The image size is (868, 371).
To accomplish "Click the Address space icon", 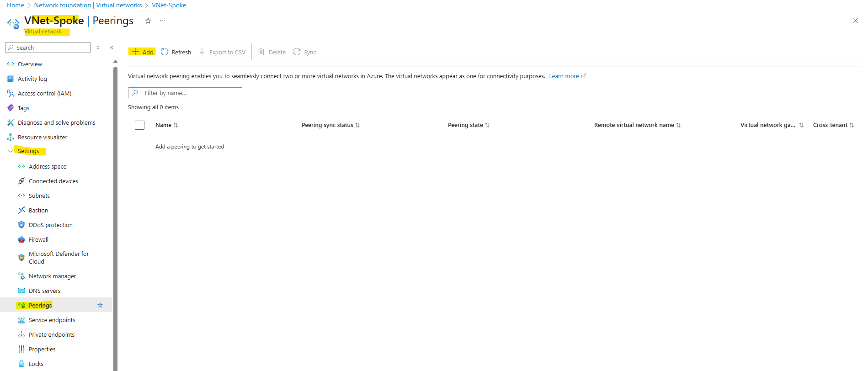I will pyautogui.click(x=21, y=166).
